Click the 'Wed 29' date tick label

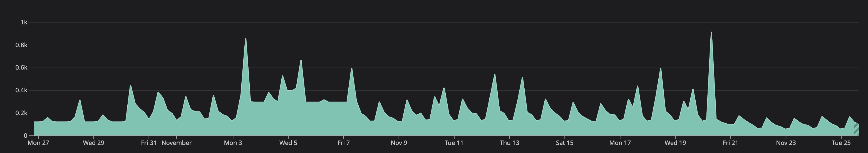point(93,142)
